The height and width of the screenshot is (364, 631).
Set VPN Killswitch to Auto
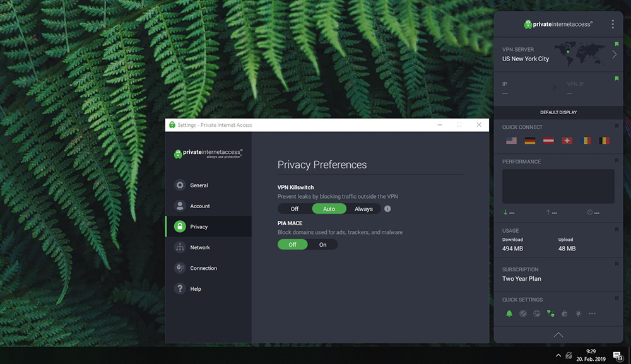(329, 209)
